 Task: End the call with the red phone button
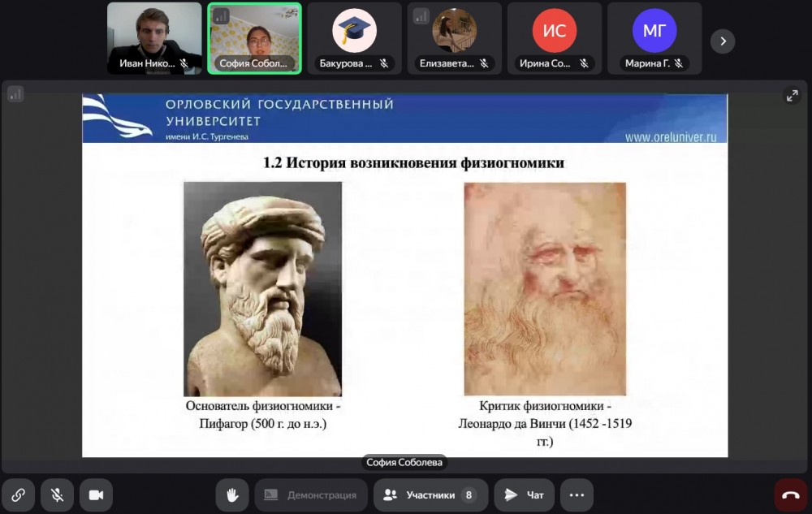coord(790,495)
